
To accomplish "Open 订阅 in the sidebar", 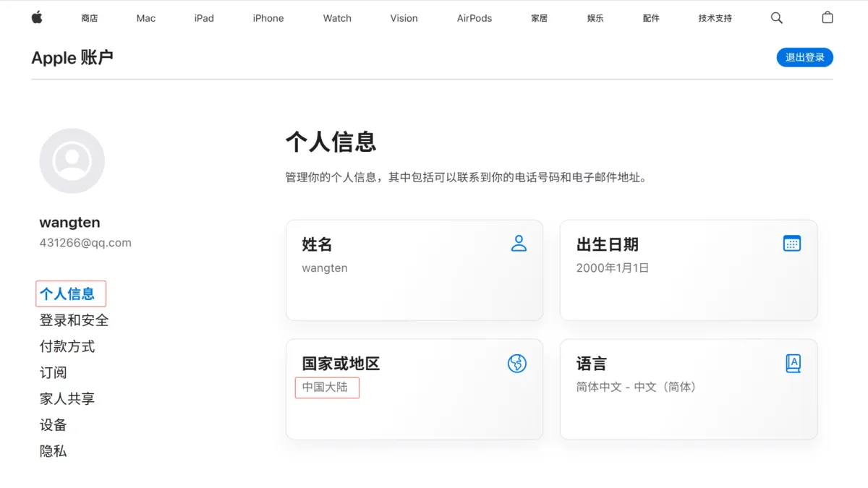I will tap(54, 372).
